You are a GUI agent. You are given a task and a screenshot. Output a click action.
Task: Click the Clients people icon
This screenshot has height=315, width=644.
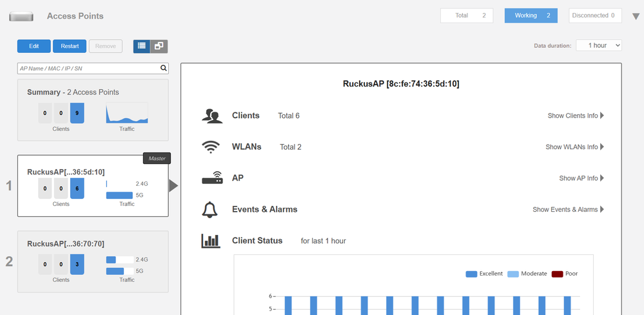point(211,116)
